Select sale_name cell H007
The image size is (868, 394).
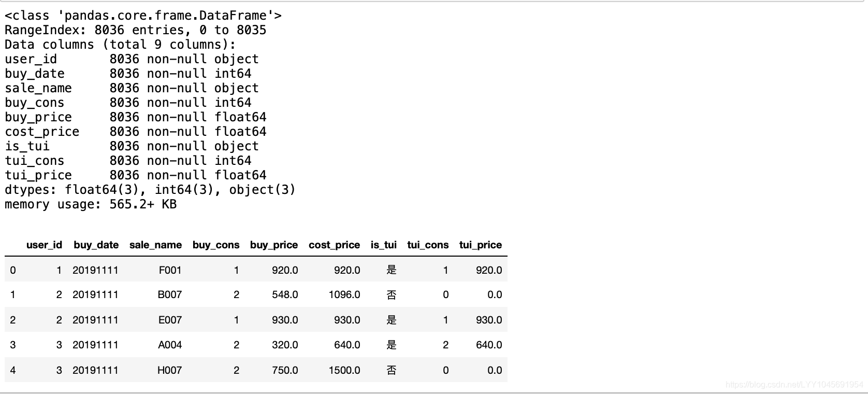(x=170, y=370)
